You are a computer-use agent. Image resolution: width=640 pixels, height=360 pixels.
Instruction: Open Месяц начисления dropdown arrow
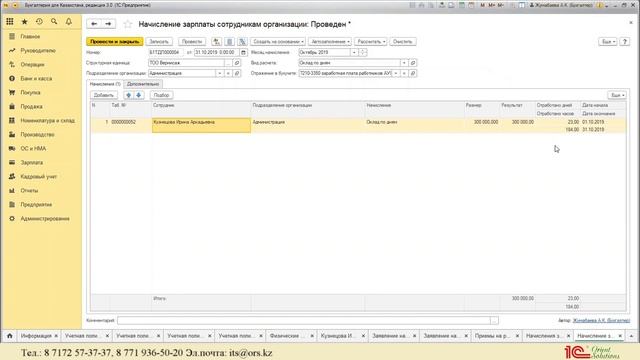(354, 52)
